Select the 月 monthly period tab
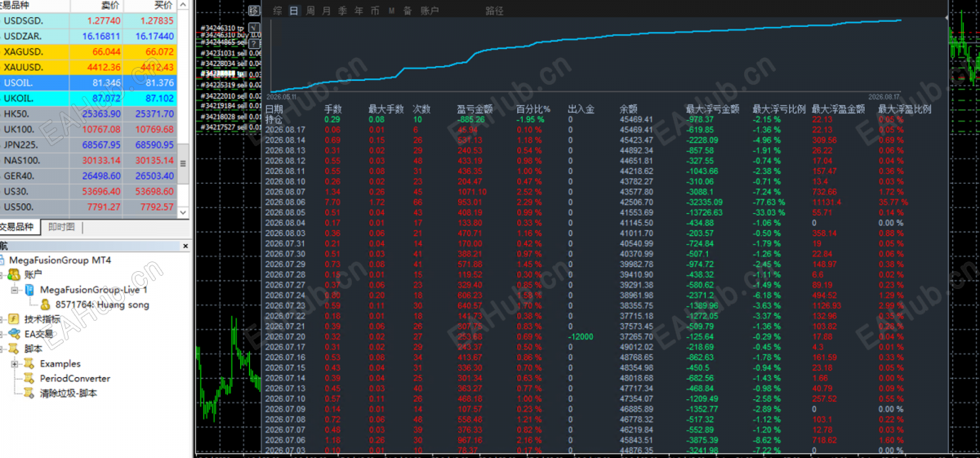Screen dimensions: 980x458 (327, 11)
